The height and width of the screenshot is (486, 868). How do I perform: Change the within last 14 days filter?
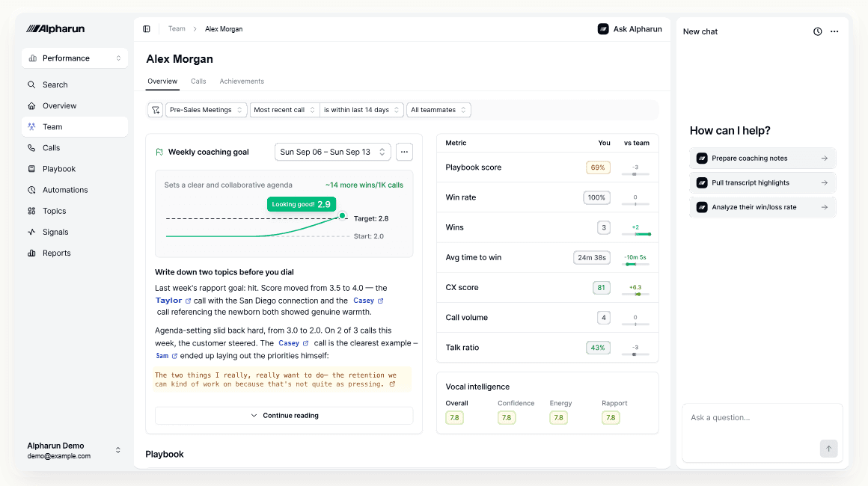tap(361, 110)
